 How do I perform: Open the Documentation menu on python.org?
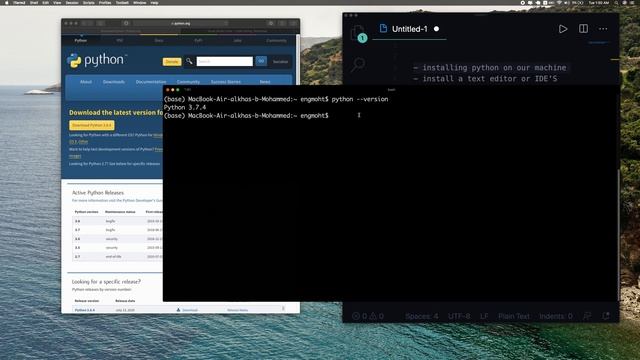point(151,82)
